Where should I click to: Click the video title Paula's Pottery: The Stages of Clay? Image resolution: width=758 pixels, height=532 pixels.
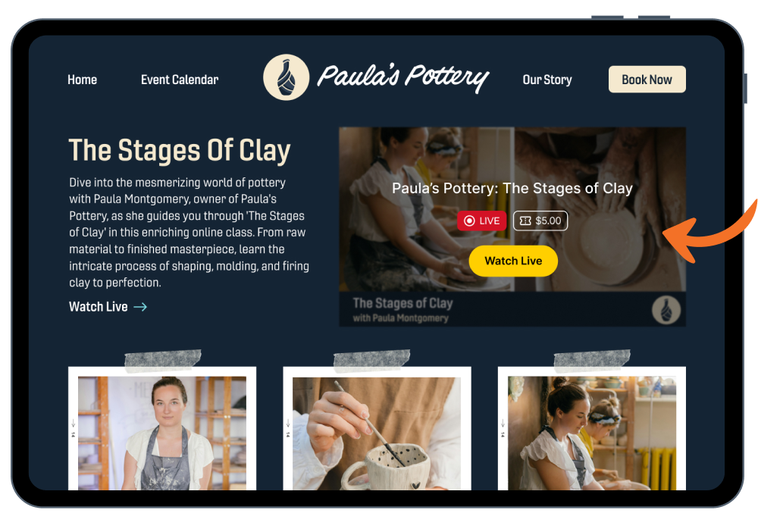click(512, 188)
